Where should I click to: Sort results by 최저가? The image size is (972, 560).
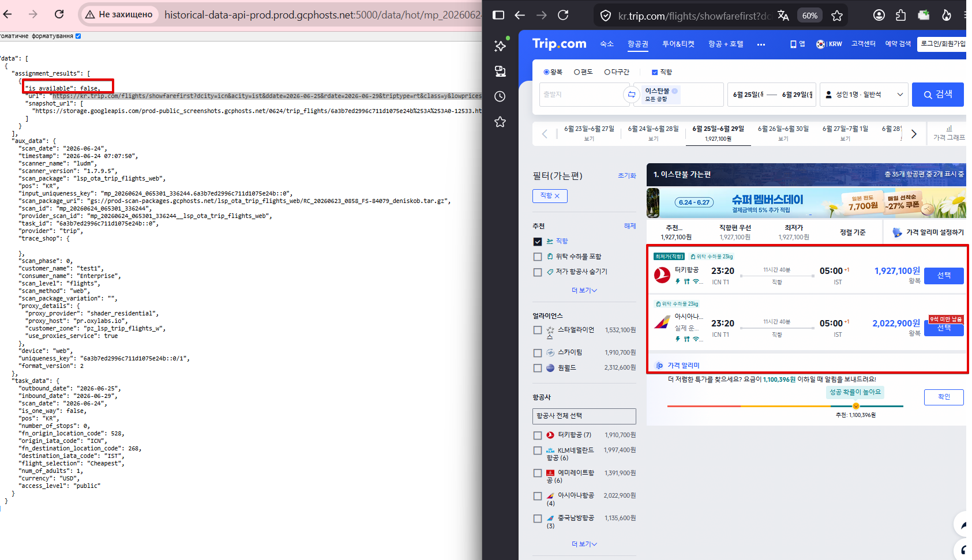pyautogui.click(x=794, y=232)
